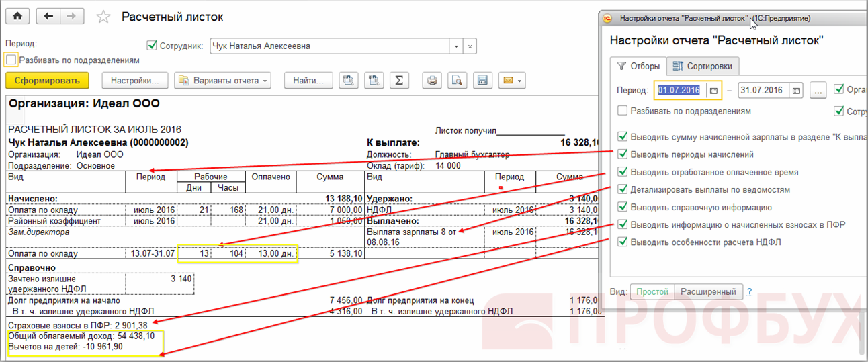Viewport: 868px width, 362px height.
Task: Open the Сотрудник dropdown list
Action: 457,46
